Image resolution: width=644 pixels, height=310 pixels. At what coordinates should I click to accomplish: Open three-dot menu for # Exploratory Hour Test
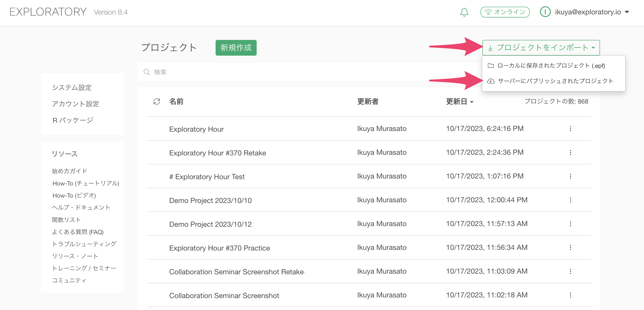(570, 176)
